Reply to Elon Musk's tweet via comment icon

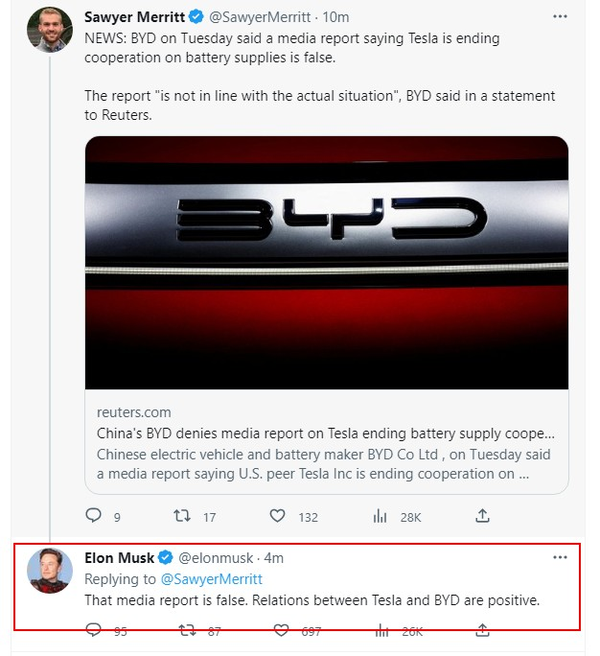[93, 630]
